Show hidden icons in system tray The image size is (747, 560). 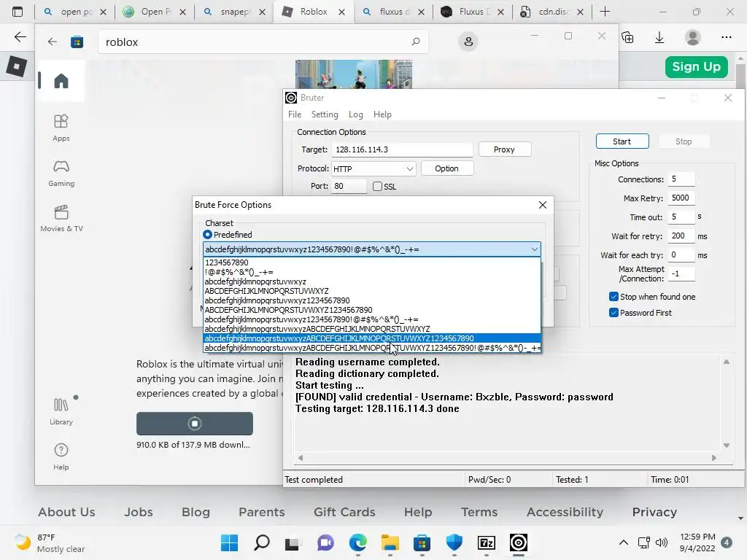click(x=623, y=542)
